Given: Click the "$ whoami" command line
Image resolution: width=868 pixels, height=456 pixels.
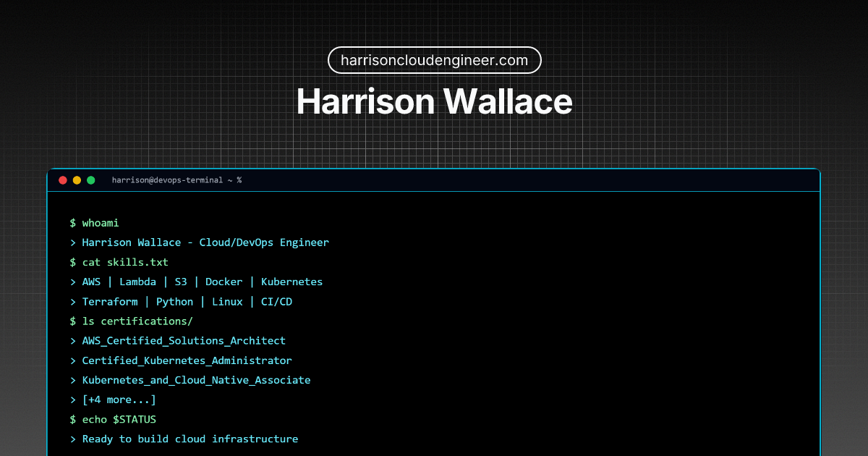Looking at the screenshot, I should point(94,223).
